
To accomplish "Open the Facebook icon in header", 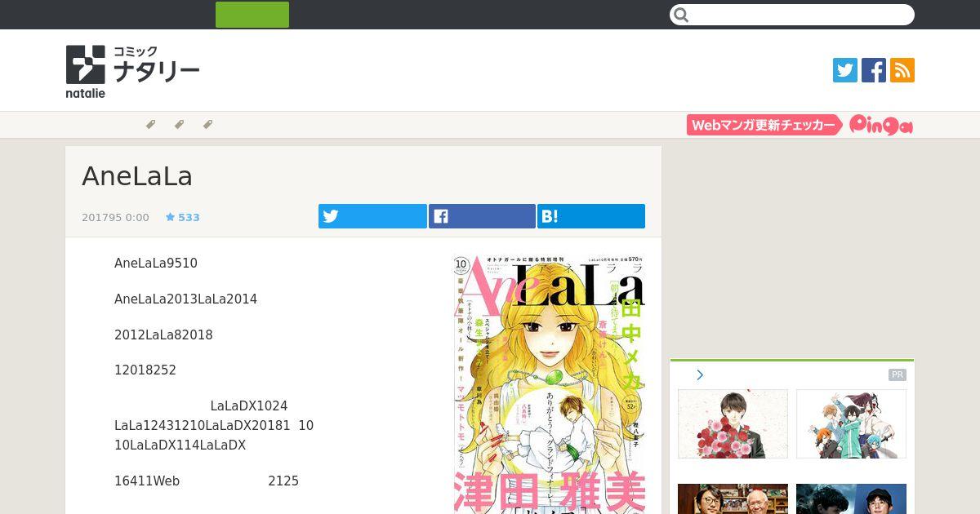I will pos(874,70).
